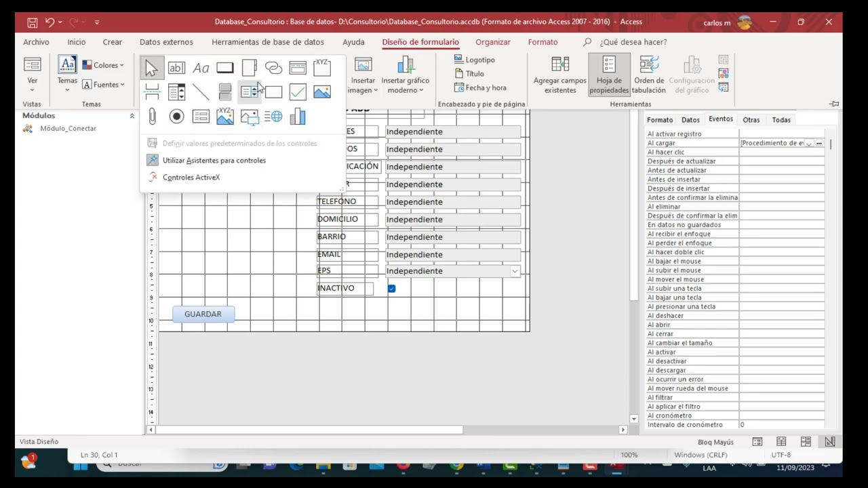Open the Archivo menu
The width and height of the screenshot is (868, 488).
pos(36,42)
